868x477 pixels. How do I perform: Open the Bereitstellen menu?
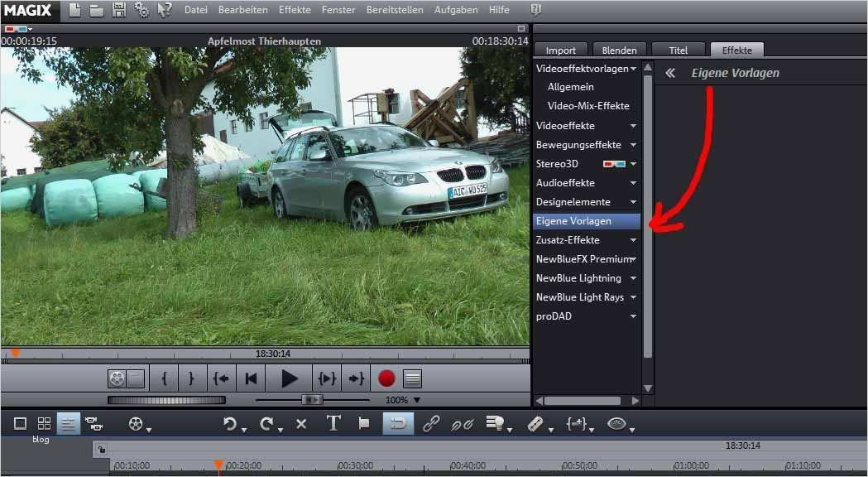[x=395, y=10]
